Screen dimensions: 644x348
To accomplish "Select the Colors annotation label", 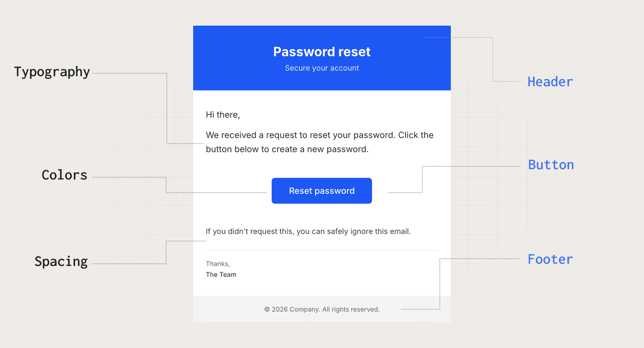I will (x=64, y=175).
